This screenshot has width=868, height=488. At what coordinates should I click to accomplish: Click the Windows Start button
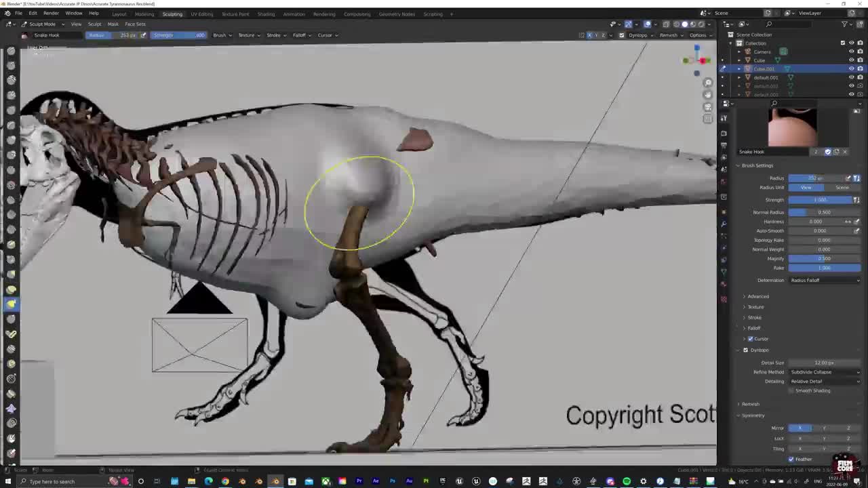click(7, 481)
